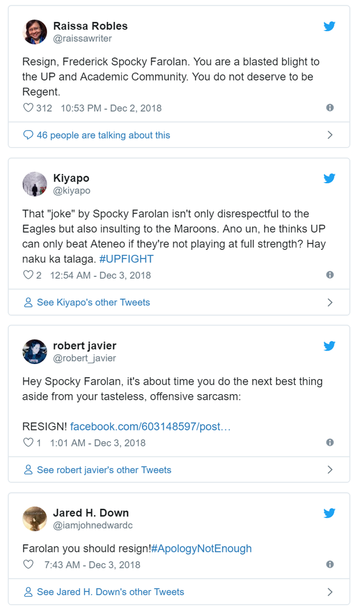Screen dimensions: 364x612
Task: Open info icon on Raissa Robles tweet
Action: pos(330,108)
